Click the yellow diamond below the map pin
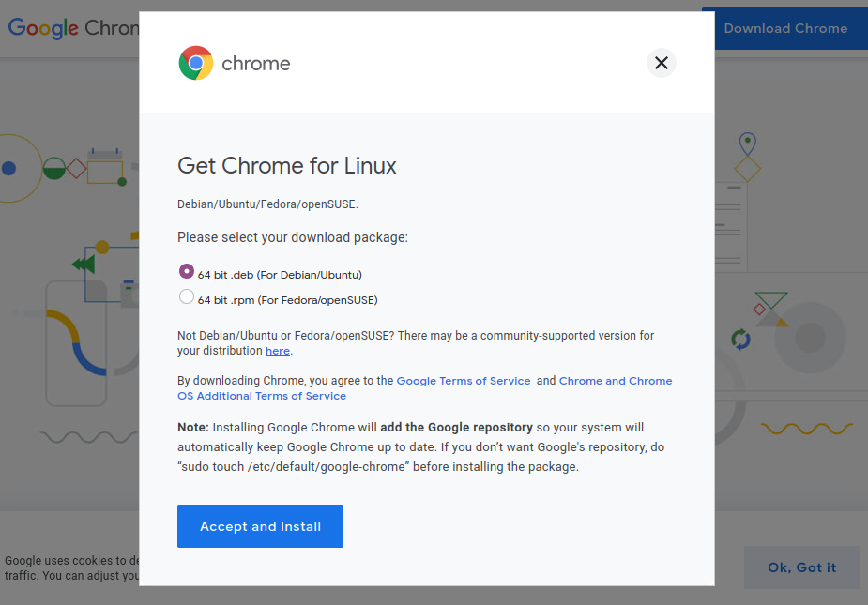 747,169
